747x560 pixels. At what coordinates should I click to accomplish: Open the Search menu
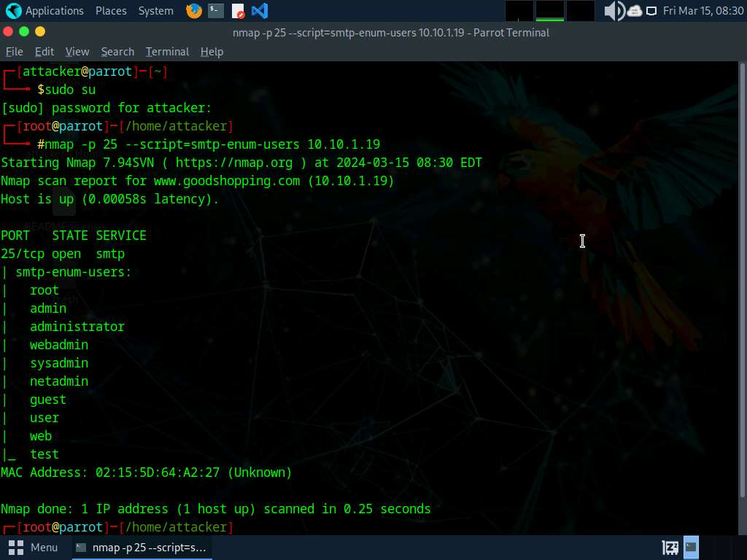117,52
